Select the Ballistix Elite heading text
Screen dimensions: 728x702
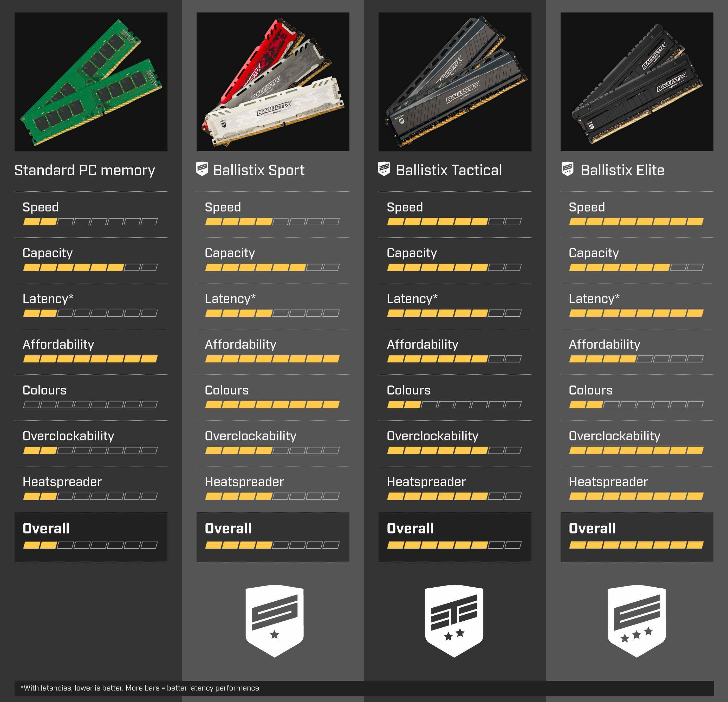[622, 170]
